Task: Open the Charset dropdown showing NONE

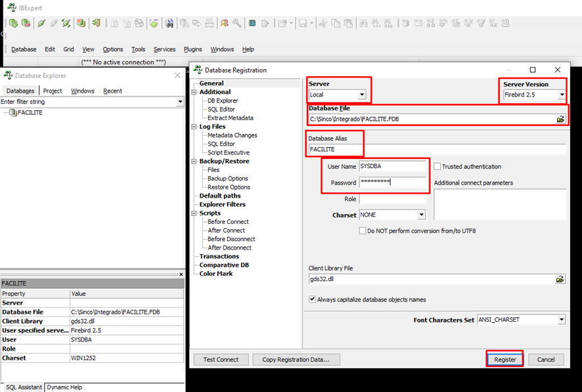Action: tap(421, 215)
